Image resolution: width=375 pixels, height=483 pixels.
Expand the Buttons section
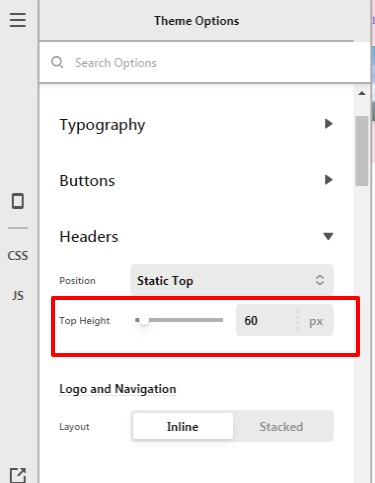329,180
